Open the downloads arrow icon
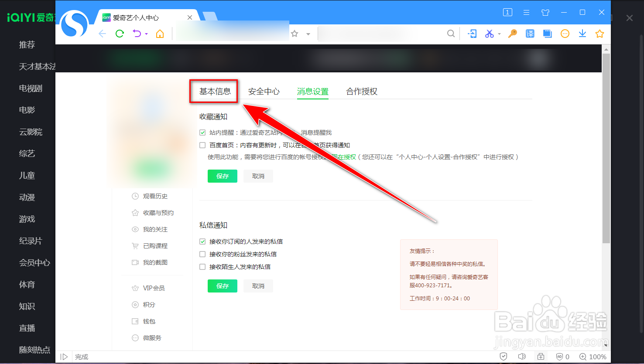This screenshot has width=644, height=364. point(582,34)
